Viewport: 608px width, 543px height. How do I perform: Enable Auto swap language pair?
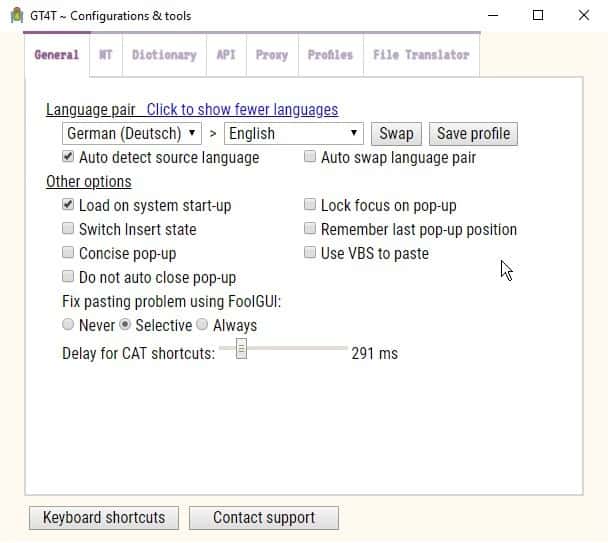(310, 157)
